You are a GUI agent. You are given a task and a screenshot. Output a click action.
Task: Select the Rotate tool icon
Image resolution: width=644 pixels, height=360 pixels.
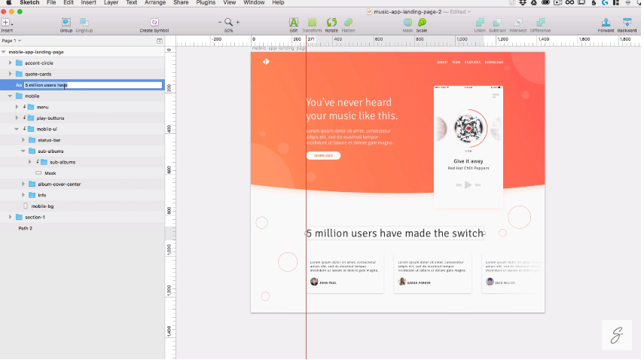pyautogui.click(x=331, y=22)
